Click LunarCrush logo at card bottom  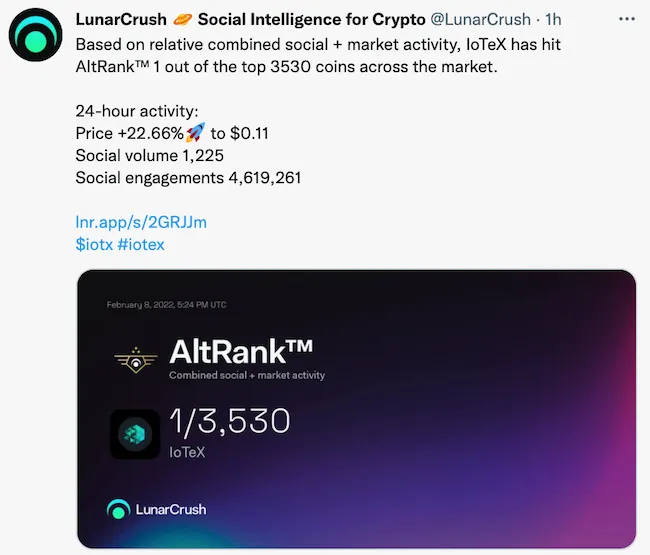coord(156,509)
